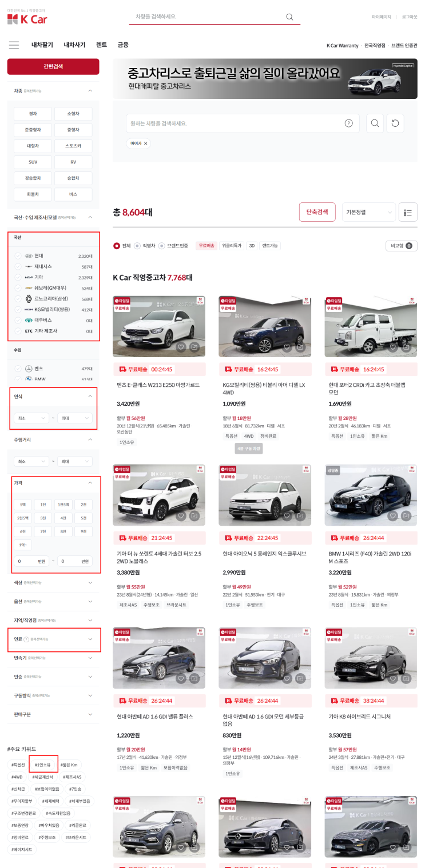Click the heart icon on the BMW 1시리즈 card
Screen dimensions: 425x868
coord(392,516)
